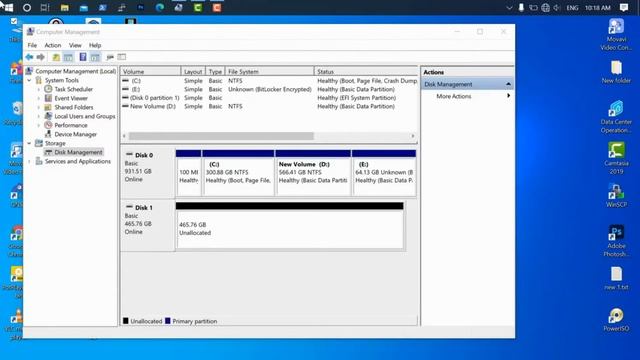Click the Forward arrow toolbar icon

click(x=40, y=57)
